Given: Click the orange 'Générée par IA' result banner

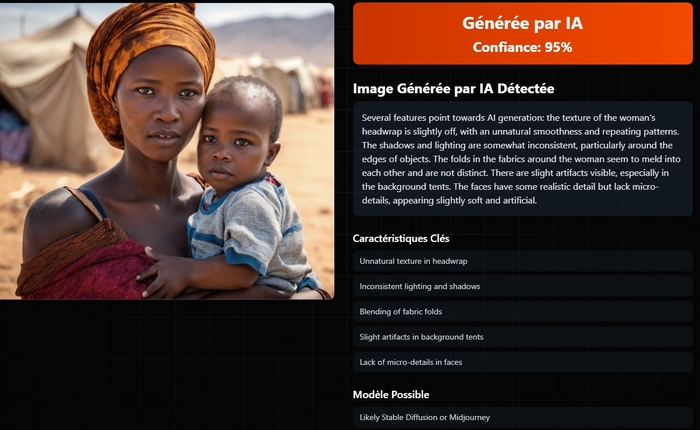Looking at the screenshot, I should [522, 34].
